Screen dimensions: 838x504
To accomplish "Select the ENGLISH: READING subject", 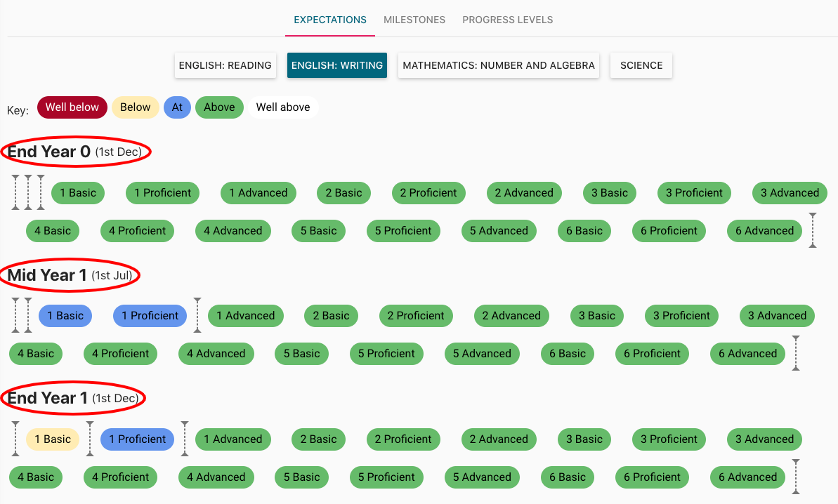I will (x=225, y=65).
